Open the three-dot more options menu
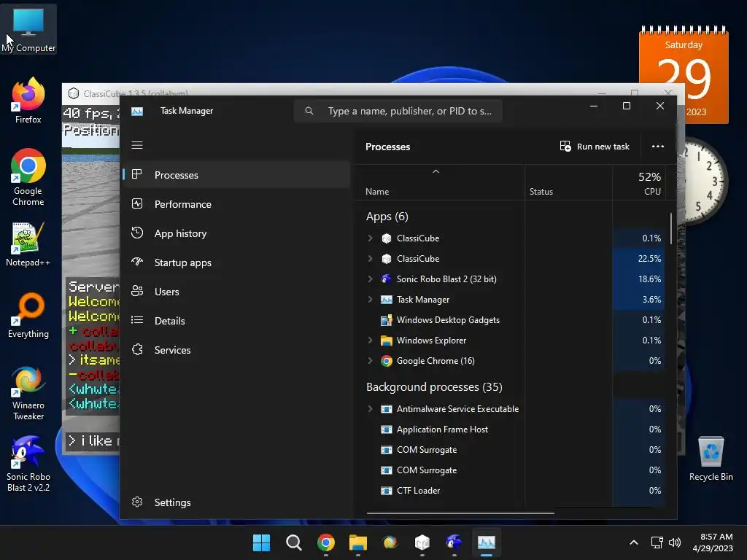 click(x=658, y=146)
